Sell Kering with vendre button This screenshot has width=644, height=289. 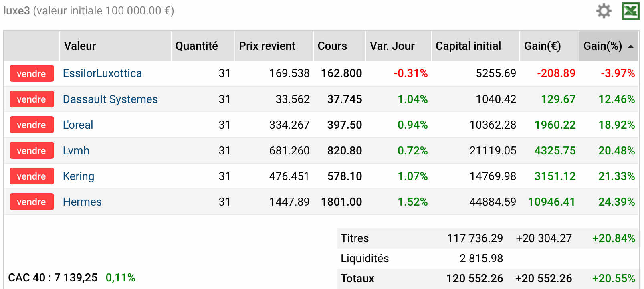pyautogui.click(x=32, y=176)
